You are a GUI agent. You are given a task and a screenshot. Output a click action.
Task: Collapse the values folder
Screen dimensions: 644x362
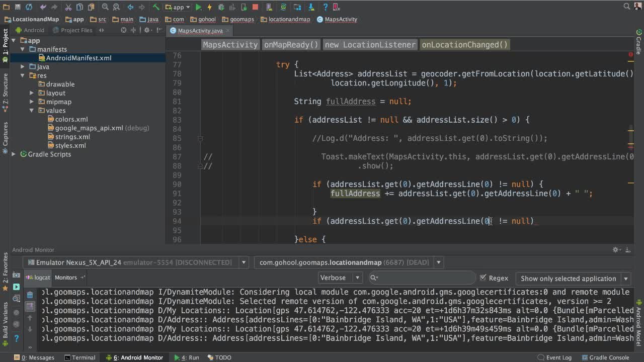tap(32, 111)
